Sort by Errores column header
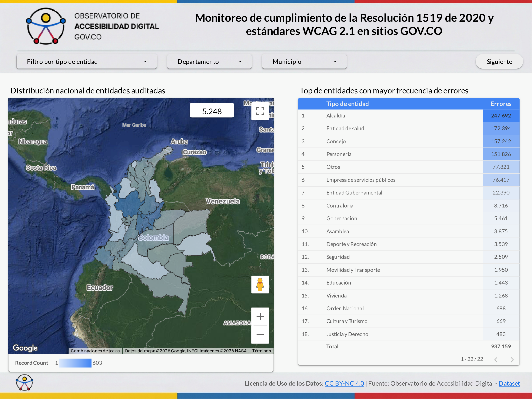This screenshot has height=399, width=532. coord(501,104)
